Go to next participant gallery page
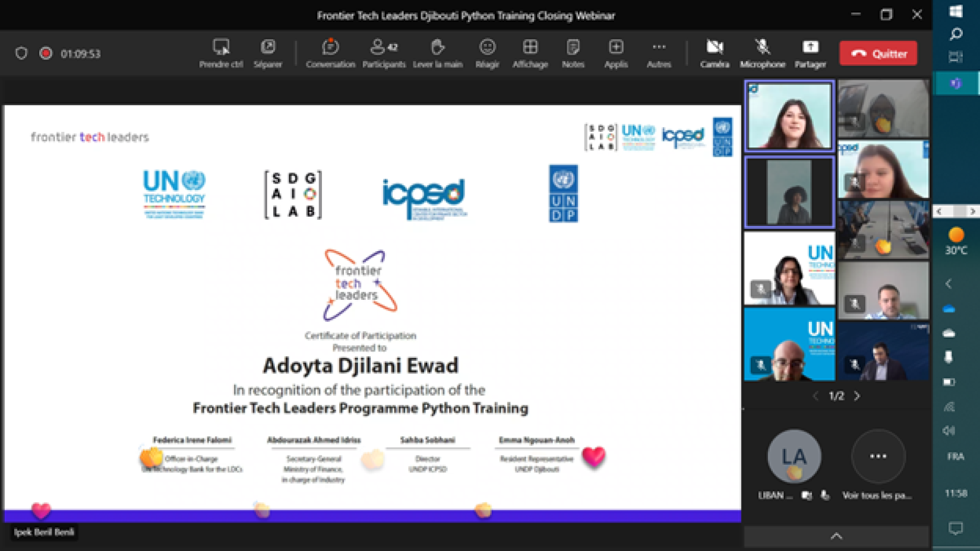 click(x=857, y=396)
